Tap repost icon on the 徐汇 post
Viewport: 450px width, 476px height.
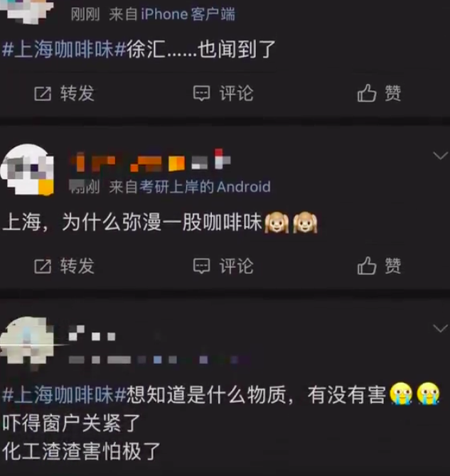pyautogui.click(x=43, y=94)
